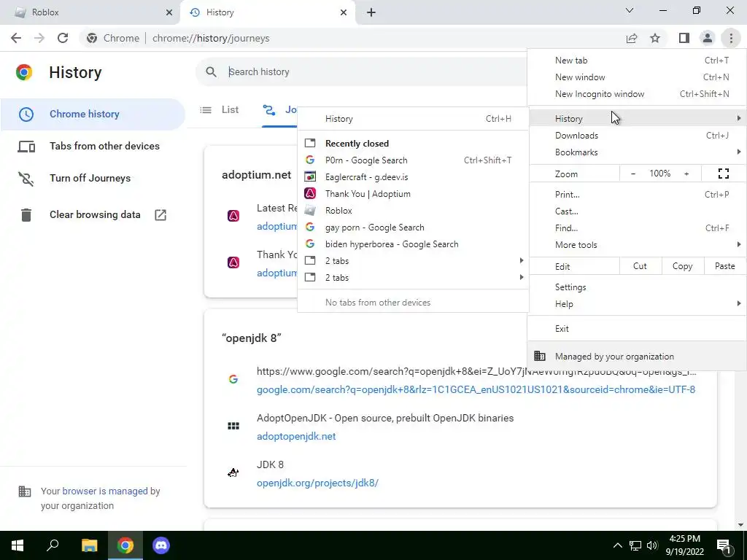Expand the More tools submenu
747x560 pixels.
637,245
